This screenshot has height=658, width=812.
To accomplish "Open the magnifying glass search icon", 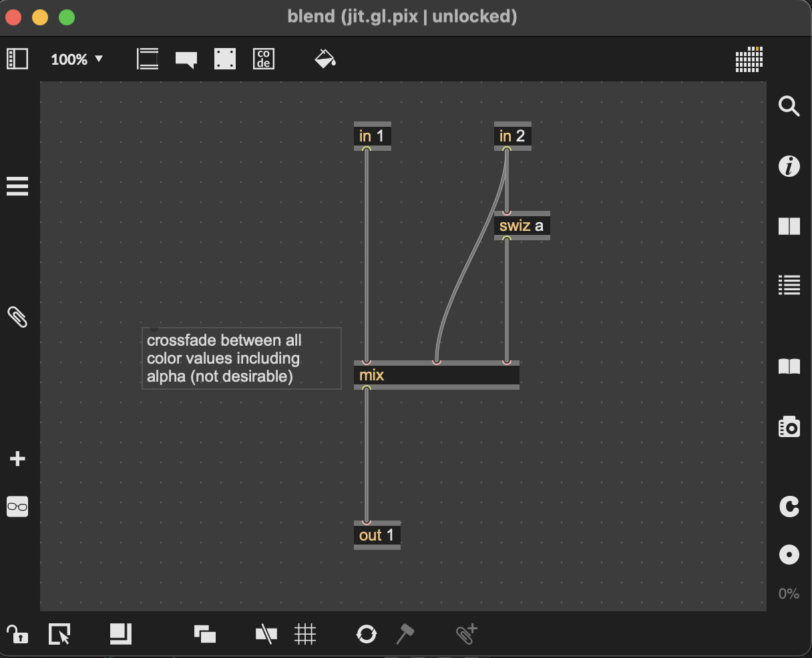I will point(789,106).
